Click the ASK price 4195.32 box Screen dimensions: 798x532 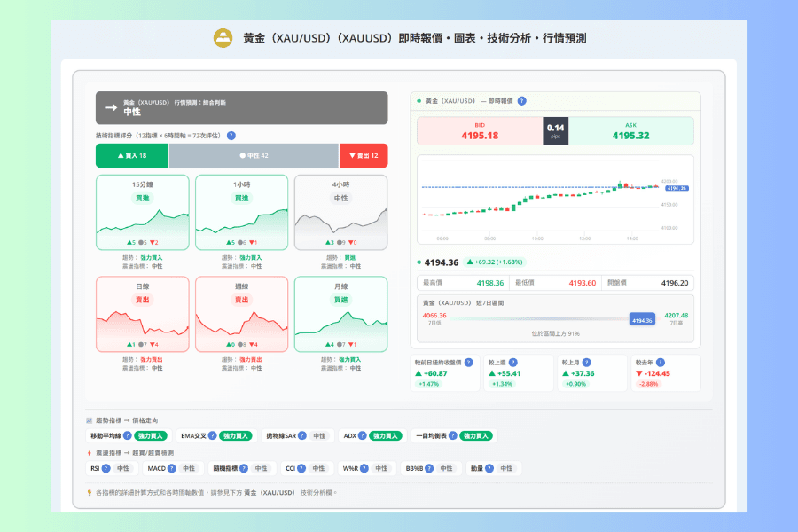[631, 131]
